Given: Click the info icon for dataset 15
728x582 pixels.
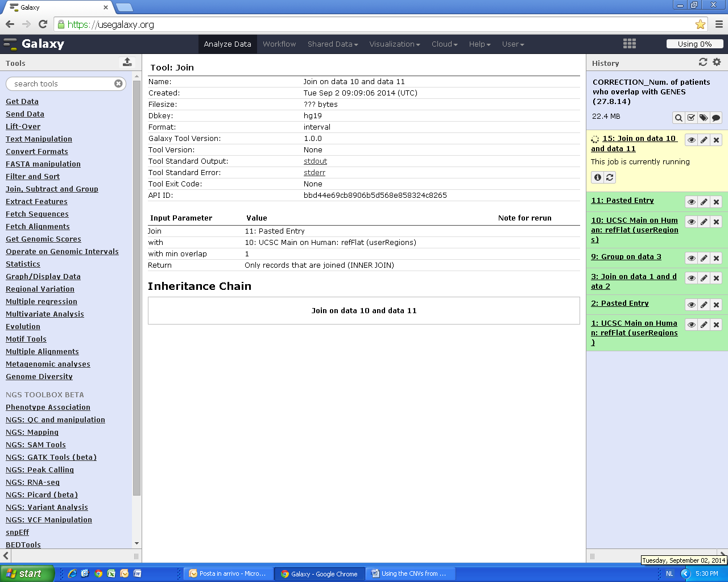Looking at the screenshot, I should (x=597, y=177).
